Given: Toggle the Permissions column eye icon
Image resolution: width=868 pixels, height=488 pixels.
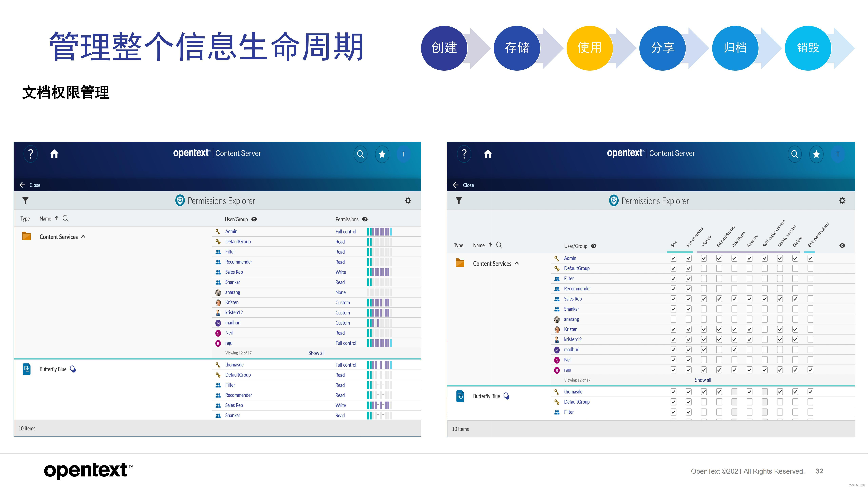Looking at the screenshot, I should click(x=365, y=219).
